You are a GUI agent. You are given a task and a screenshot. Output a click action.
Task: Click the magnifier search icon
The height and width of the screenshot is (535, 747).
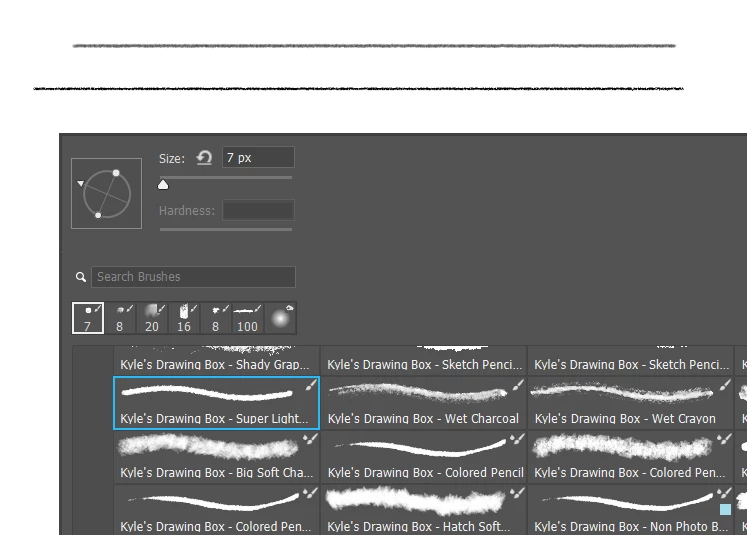81,277
